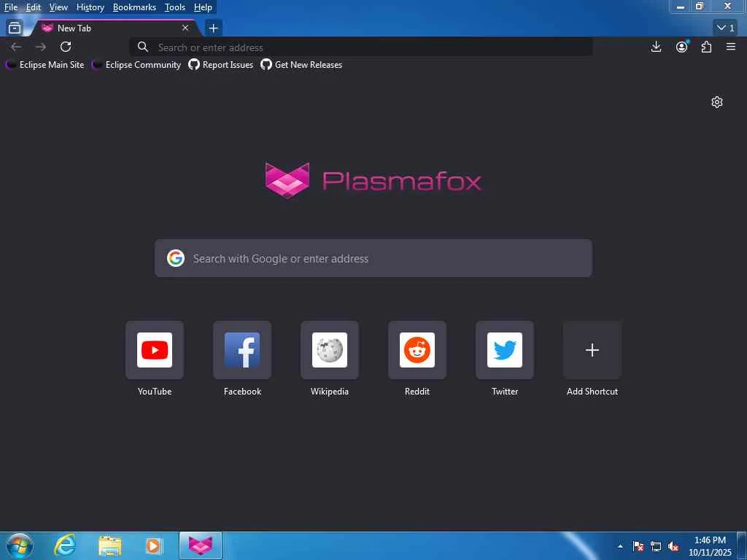The image size is (747, 560).
Task: Close the New Tab tab
Action: pyautogui.click(x=185, y=28)
